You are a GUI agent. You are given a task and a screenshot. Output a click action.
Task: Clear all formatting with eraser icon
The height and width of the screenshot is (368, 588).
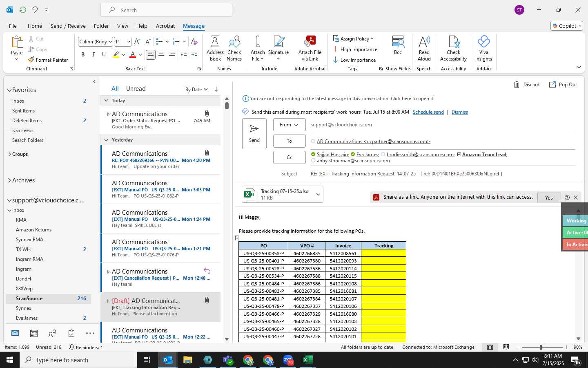point(194,42)
